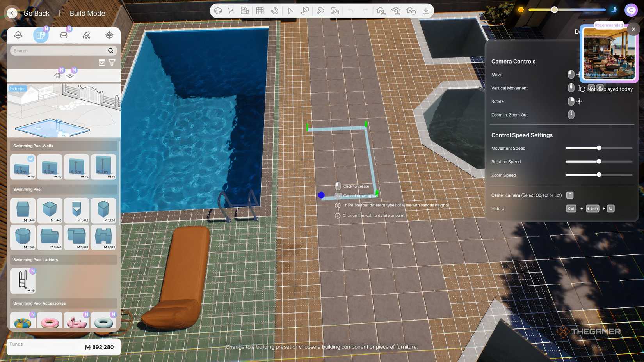The height and width of the screenshot is (362, 644).
Task: Toggle the owned-items checkbox next to the filter
Action: tap(102, 62)
